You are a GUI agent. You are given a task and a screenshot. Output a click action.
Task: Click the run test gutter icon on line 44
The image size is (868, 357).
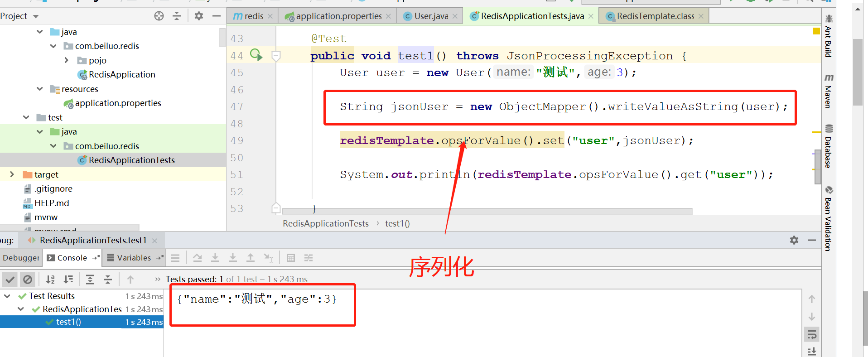coord(256,55)
